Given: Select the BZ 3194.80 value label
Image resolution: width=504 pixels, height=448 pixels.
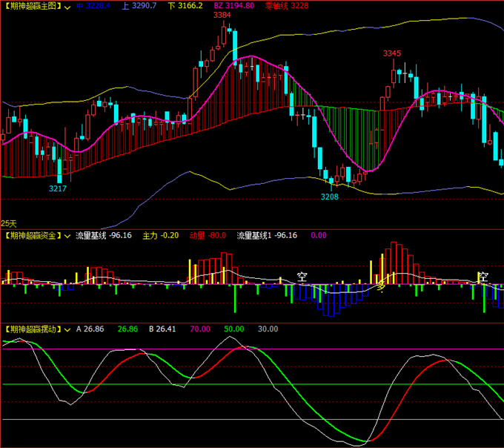Looking at the screenshot, I should point(234,6).
